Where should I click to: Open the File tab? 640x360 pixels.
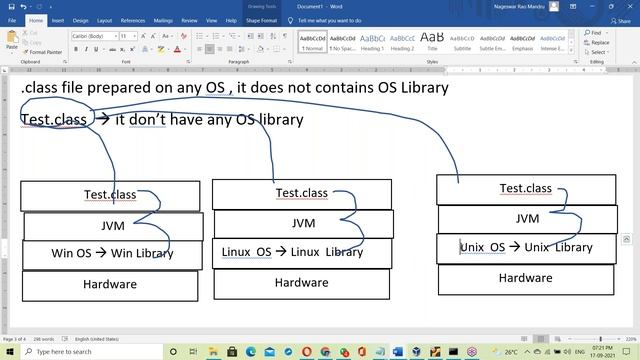click(12, 20)
